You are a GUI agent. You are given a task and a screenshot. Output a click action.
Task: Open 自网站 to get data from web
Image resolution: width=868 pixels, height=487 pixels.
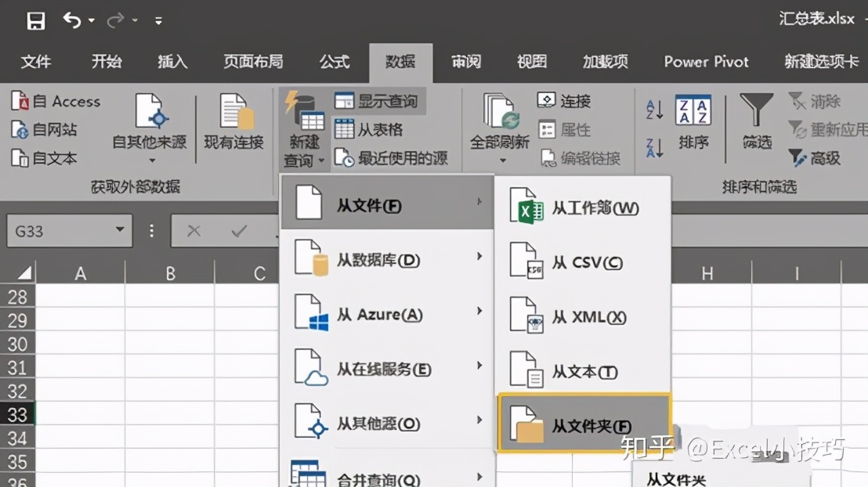click(x=47, y=129)
